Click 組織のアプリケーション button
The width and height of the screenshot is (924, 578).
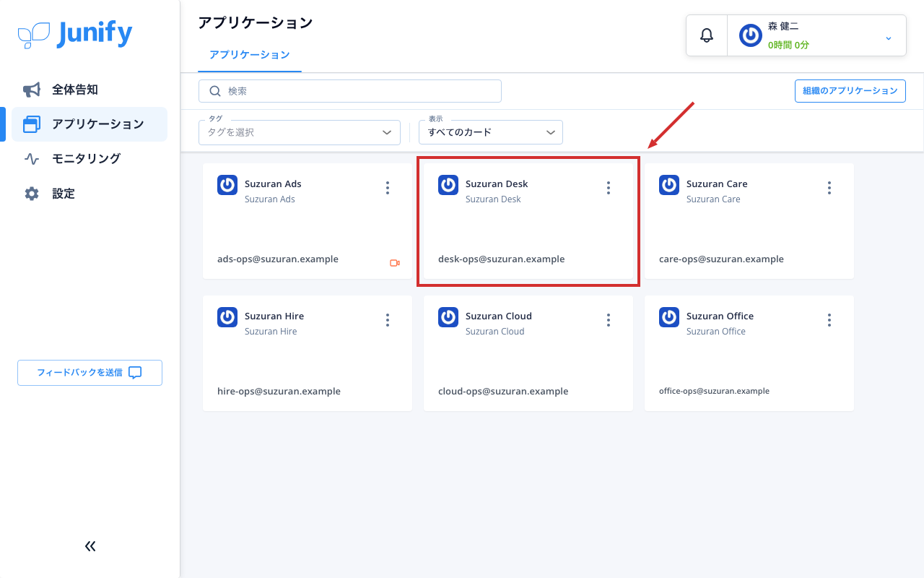pyautogui.click(x=850, y=91)
